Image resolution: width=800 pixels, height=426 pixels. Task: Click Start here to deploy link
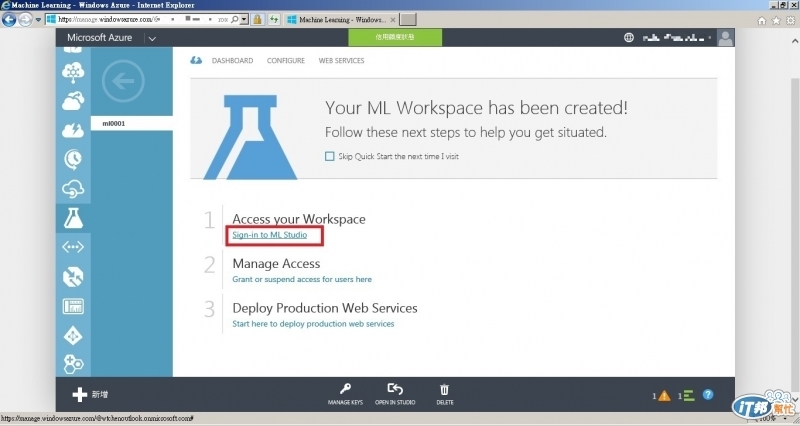pos(313,323)
